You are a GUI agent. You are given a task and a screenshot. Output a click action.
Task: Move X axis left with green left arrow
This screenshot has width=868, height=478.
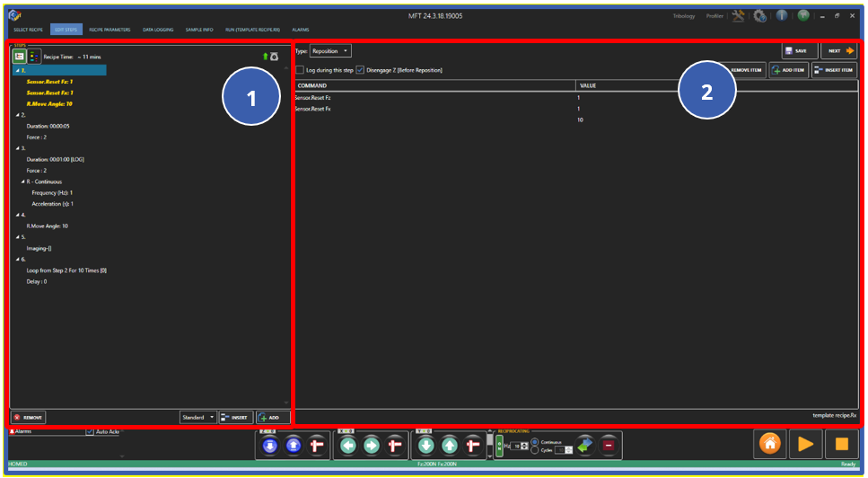(348, 446)
